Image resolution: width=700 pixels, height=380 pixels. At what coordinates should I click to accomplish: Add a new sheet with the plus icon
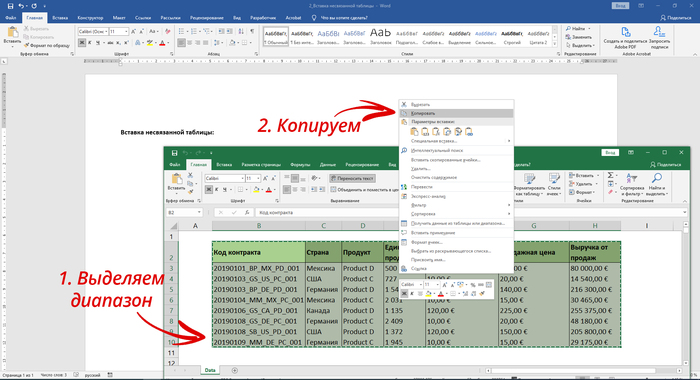pyautogui.click(x=234, y=370)
